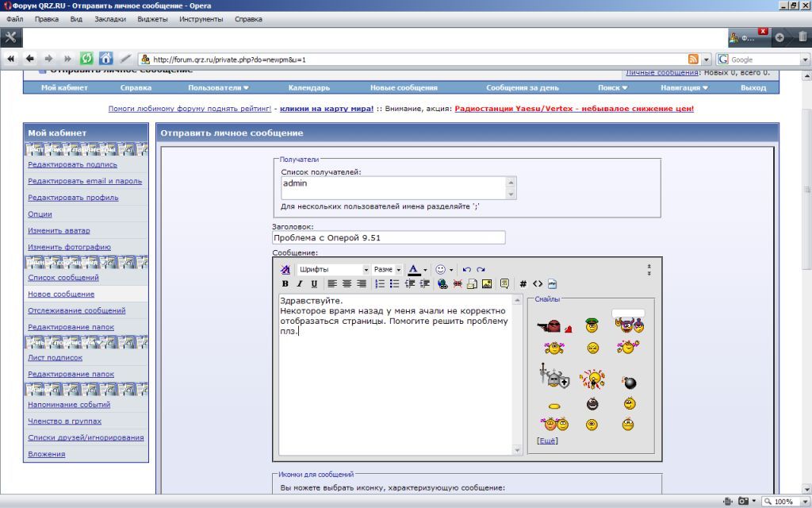The height and width of the screenshot is (508, 812).
Task: Insert the knight with sword smiley
Action: (x=553, y=375)
